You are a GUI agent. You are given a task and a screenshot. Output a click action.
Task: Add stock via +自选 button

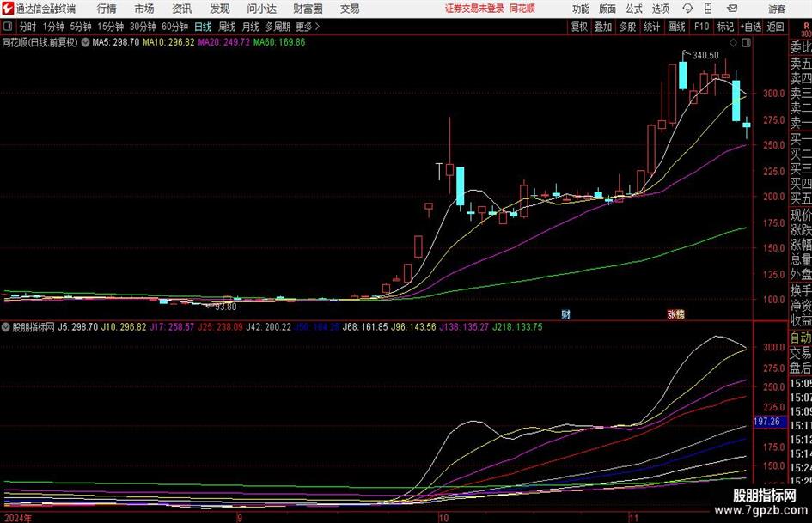pos(750,27)
